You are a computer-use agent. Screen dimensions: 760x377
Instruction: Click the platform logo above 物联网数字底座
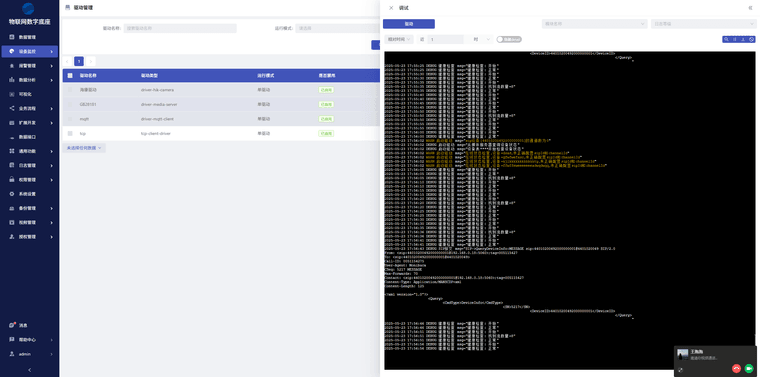pyautogui.click(x=29, y=9)
